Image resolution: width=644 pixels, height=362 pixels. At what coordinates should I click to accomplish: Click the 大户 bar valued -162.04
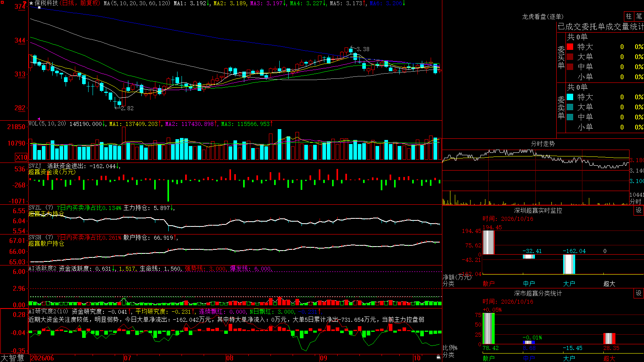[569, 264]
